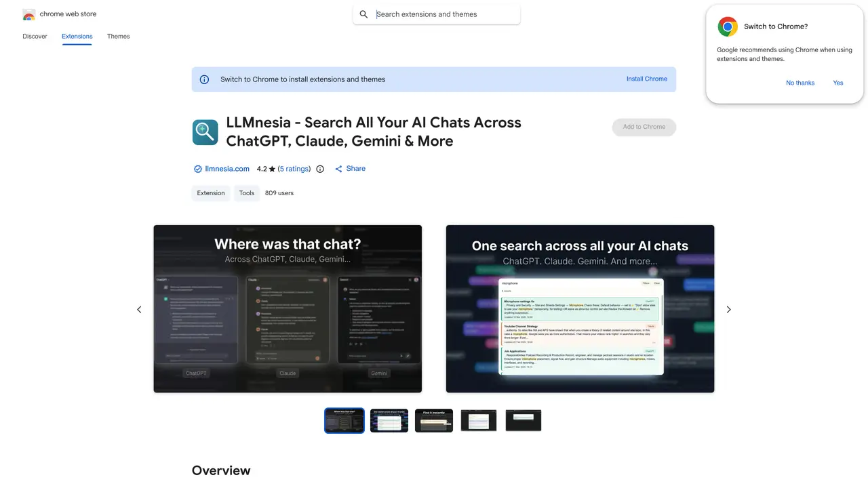
Task: Select the fifth carousel thumbnail
Action: coord(524,420)
